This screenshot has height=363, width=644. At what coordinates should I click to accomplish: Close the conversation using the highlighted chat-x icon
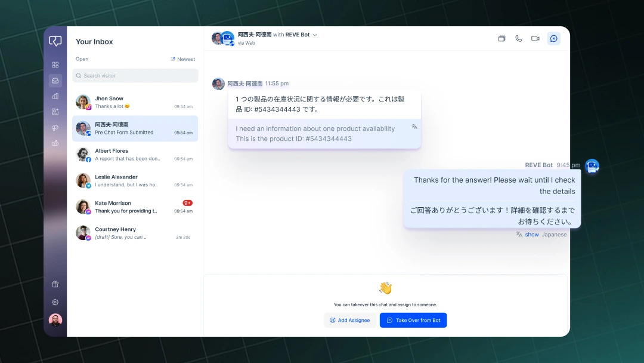[x=553, y=38]
